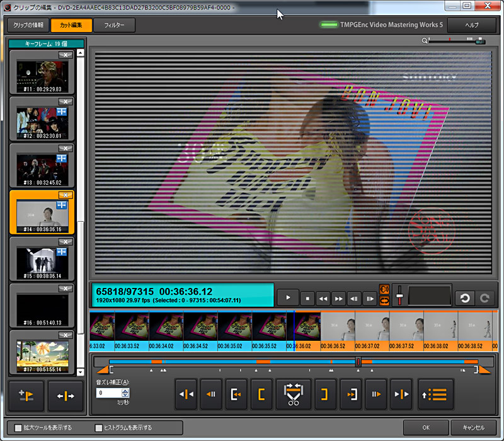Adjust the volume slider
Image resolution: width=504 pixels, height=441 pixels.
tap(399, 296)
